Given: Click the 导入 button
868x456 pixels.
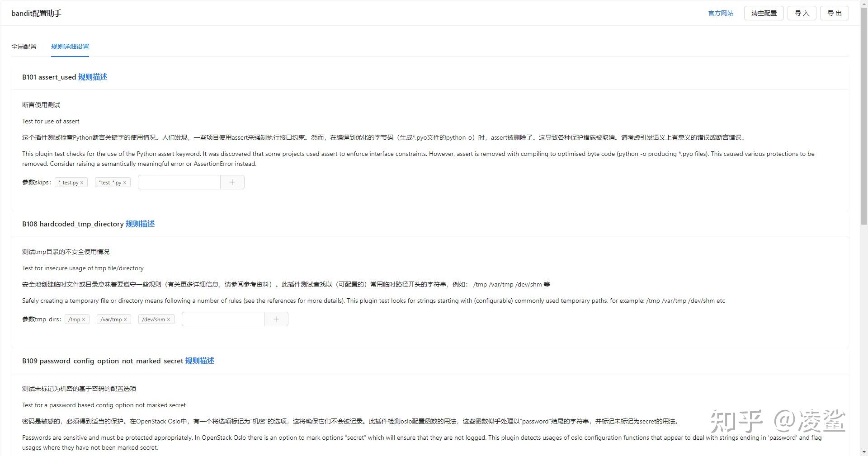Looking at the screenshot, I should point(802,13).
